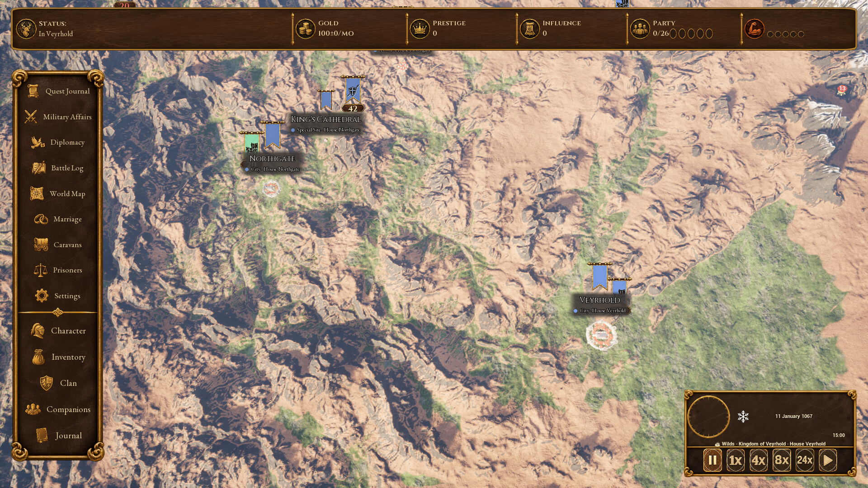The image size is (868, 488).
Task: Click the Party 0/26 count
Action: tap(660, 34)
